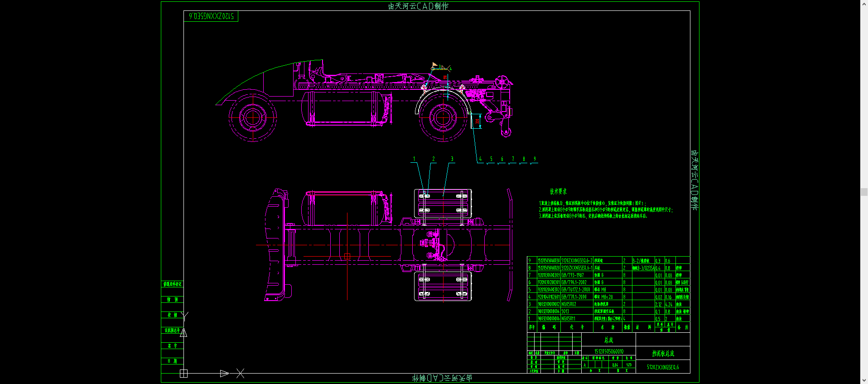Select part balloon number 3 leader
Image resolution: width=868 pixels, height=384 pixels.
click(452, 159)
